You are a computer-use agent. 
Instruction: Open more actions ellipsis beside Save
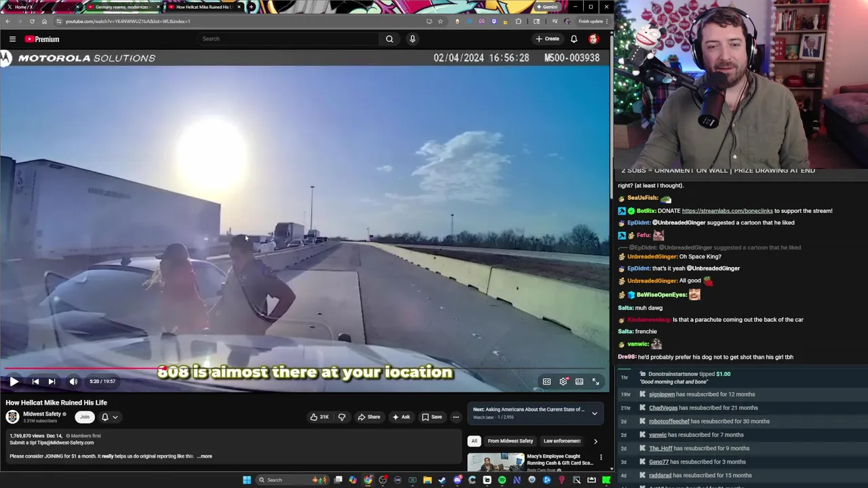coord(456,417)
